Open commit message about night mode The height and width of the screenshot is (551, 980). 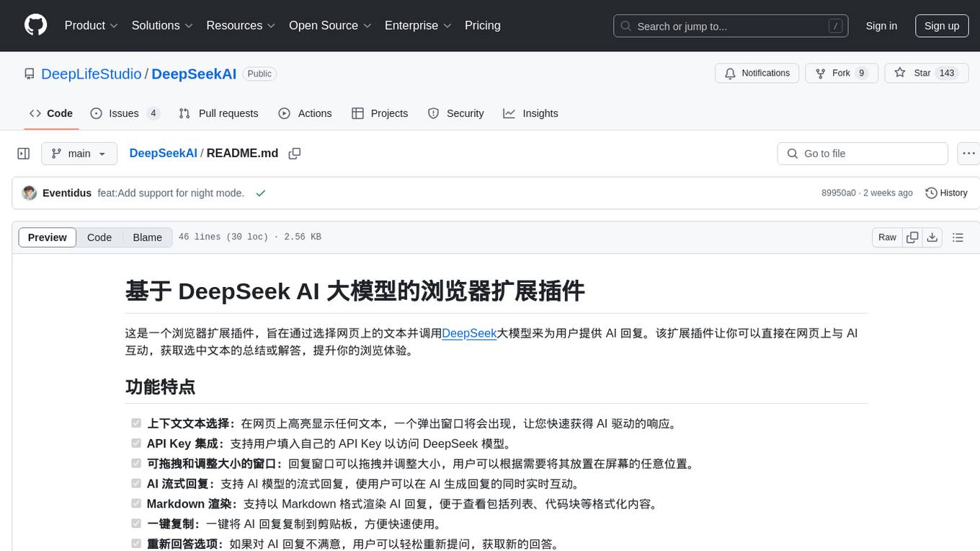tap(171, 193)
